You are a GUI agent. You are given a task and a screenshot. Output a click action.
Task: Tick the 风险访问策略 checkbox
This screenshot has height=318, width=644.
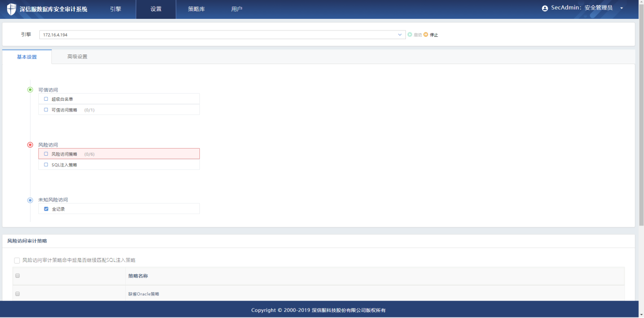point(46,154)
